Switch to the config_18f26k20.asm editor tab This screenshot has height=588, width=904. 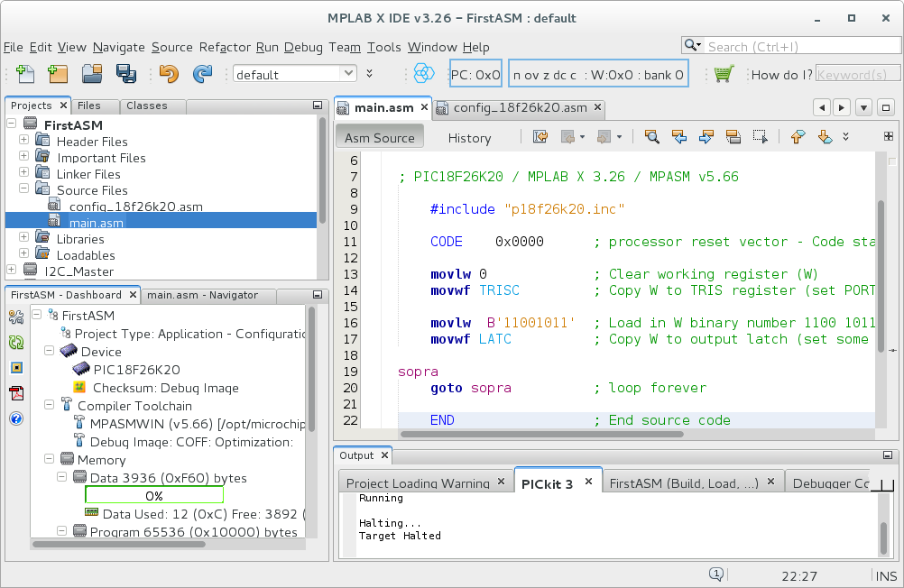(x=519, y=108)
